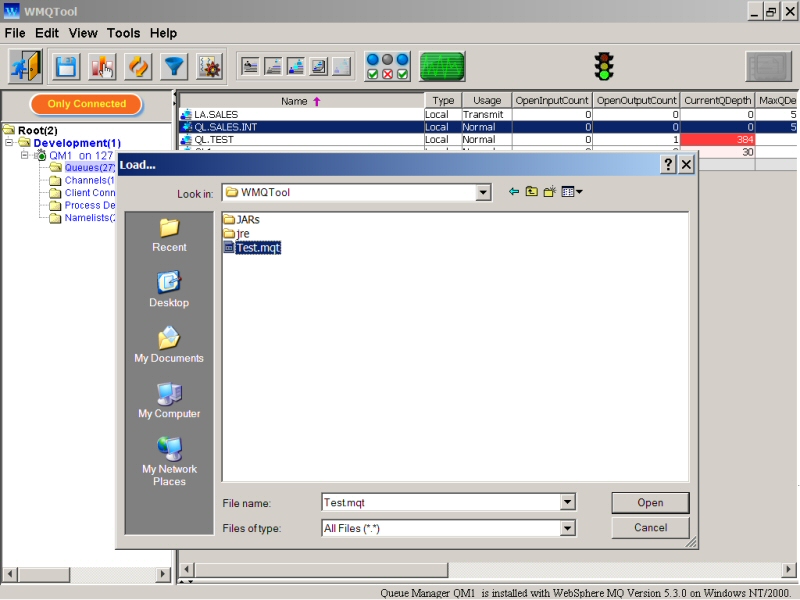
Task: Click in the File name input field
Action: tap(441, 503)
